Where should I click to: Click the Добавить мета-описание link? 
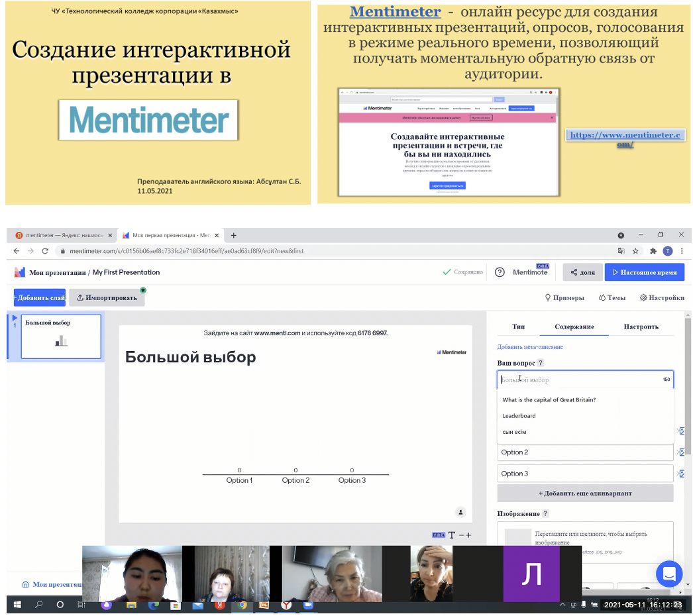click(530, 347)
